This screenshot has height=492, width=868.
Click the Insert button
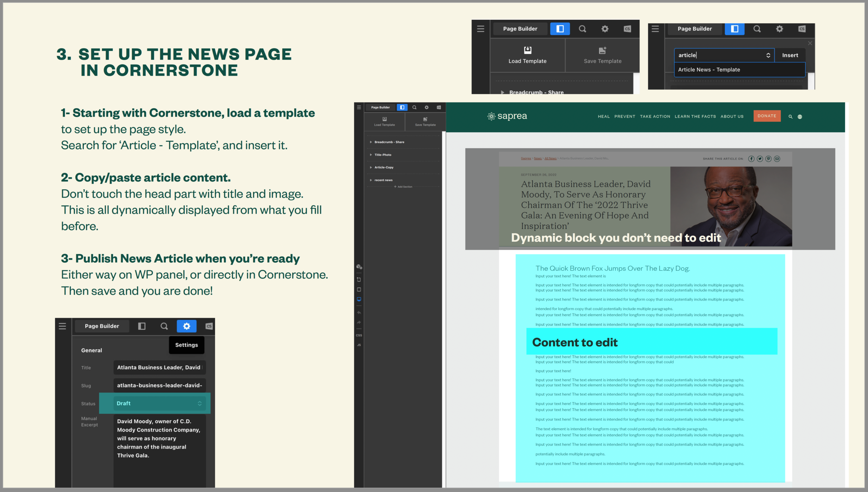(790, 55)
